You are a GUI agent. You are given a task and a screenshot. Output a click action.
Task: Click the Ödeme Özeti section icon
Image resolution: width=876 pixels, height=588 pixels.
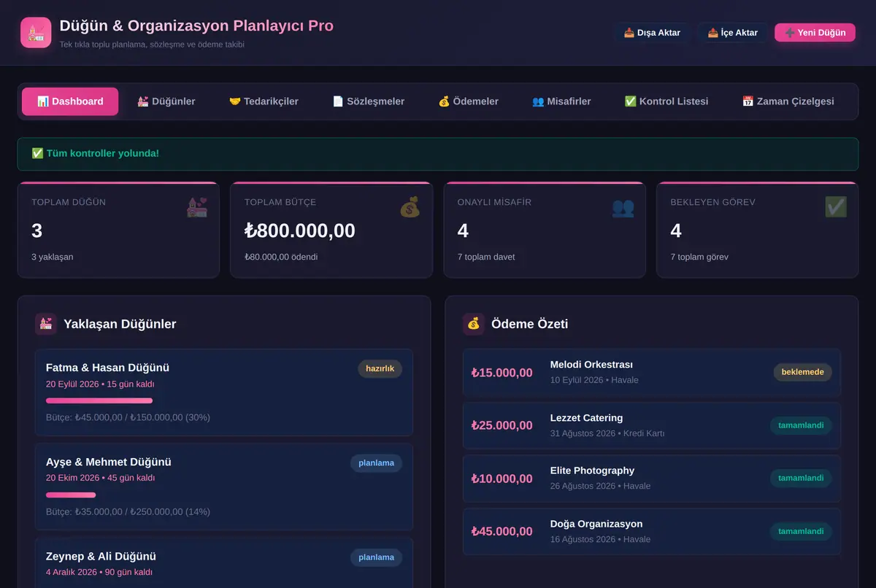point(474,324)
